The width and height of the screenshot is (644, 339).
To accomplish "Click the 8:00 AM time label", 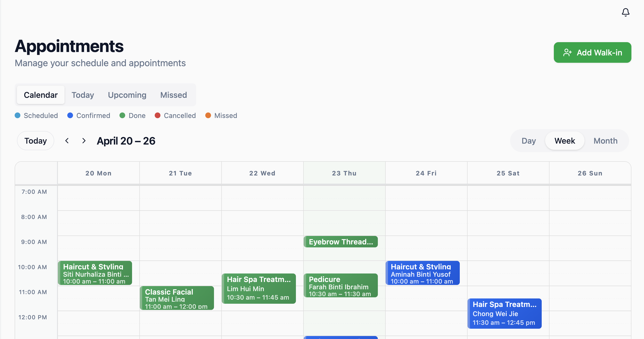I will pos(34,217).
